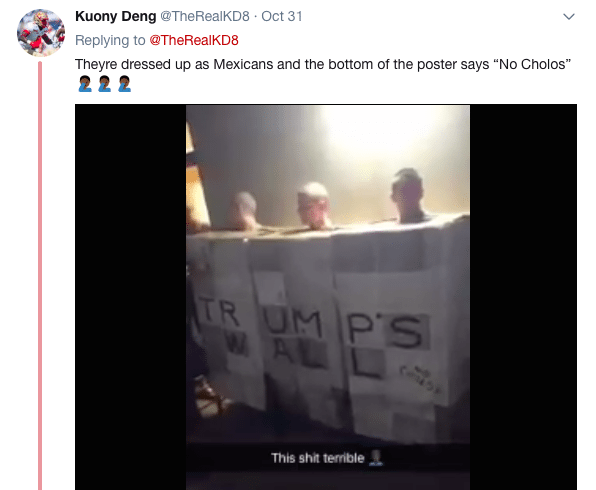
Task: Click the Kuony Deng display name
Action: coord(116,16)
